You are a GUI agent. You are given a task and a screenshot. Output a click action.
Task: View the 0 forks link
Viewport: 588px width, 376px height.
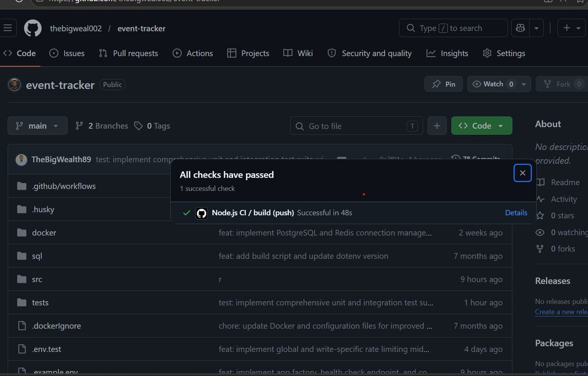point(556,249)
